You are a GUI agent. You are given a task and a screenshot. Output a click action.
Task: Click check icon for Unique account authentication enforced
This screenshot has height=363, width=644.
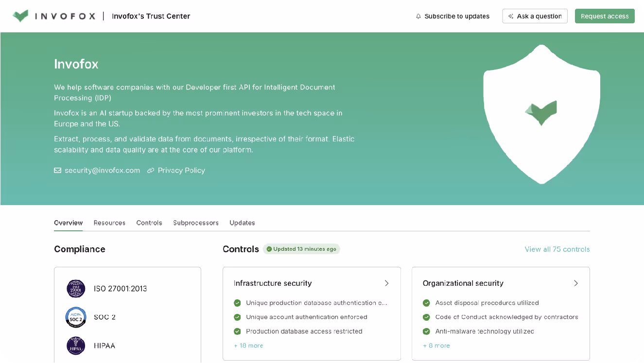click(237, 317)
